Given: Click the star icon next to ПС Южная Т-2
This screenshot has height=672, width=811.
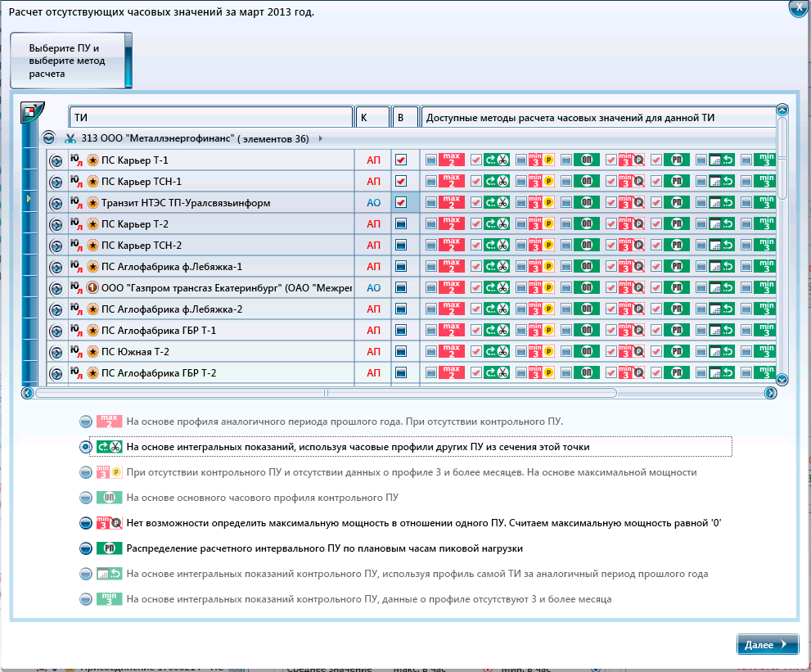Looking at the screenshot, I should 92,352.
